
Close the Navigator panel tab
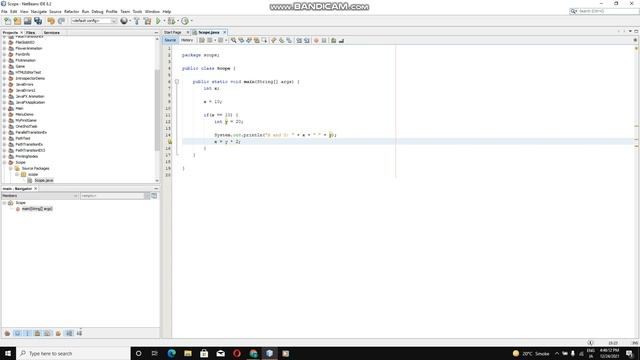[x=36, y=189]
